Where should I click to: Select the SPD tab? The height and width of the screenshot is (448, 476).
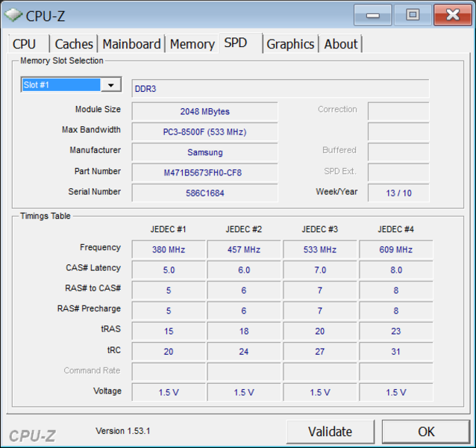(x=239, y=43)
